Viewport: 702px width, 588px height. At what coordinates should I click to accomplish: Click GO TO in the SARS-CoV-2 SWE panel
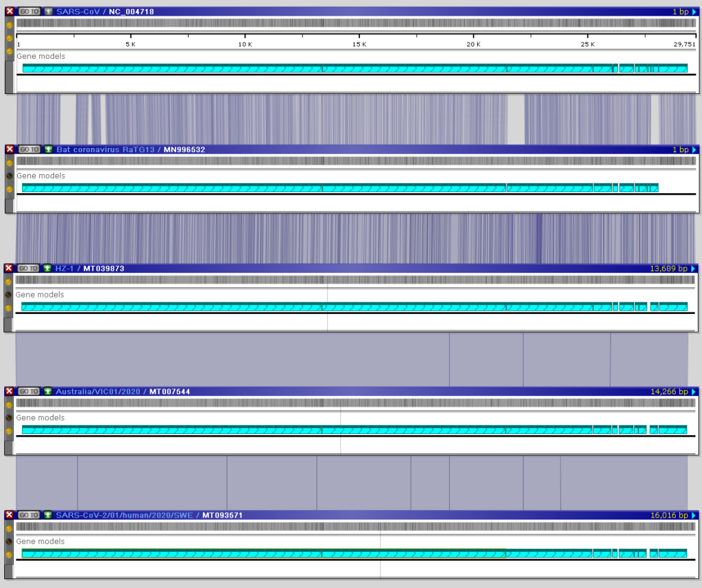click(29, 515)
